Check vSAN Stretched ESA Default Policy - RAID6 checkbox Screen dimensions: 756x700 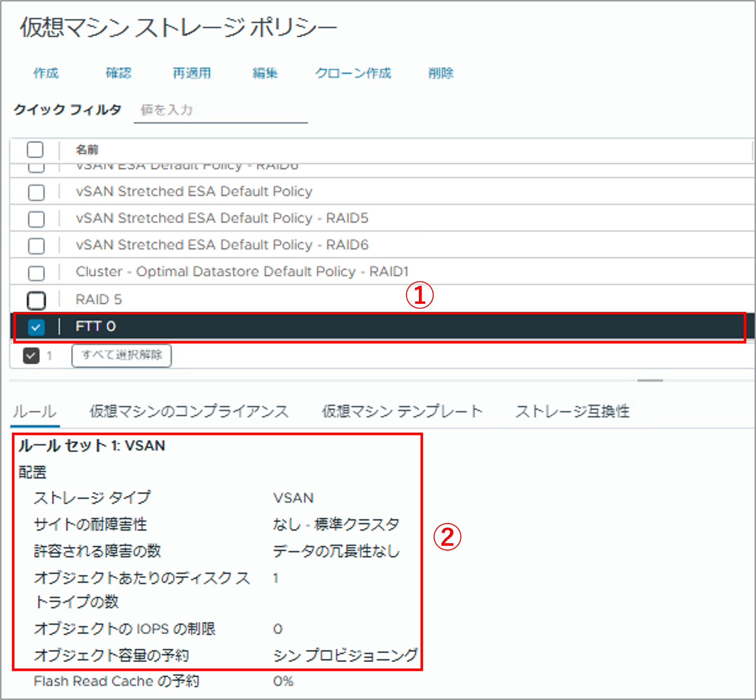[36, 246]
